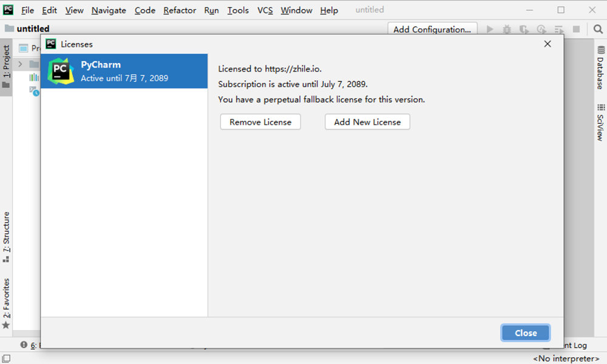
Task: Dismiss the Licenses dialog via its X icon
Action: pyautogui.click(x=548, y=44)
